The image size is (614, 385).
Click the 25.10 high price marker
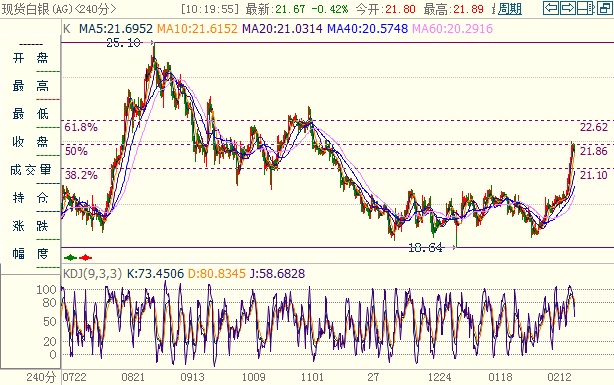123,43
